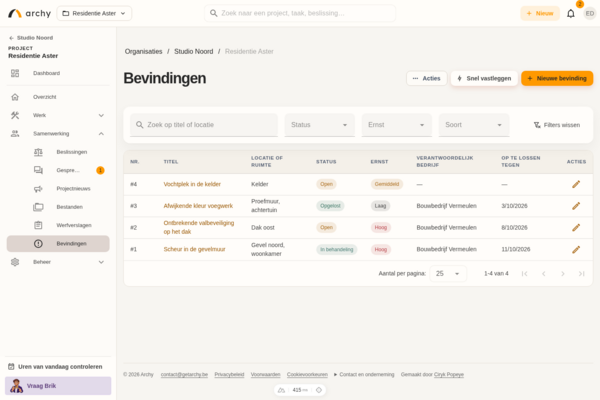Open the notifications bell
This screenshot has width=600, height=400.
[x=571, y=13]
